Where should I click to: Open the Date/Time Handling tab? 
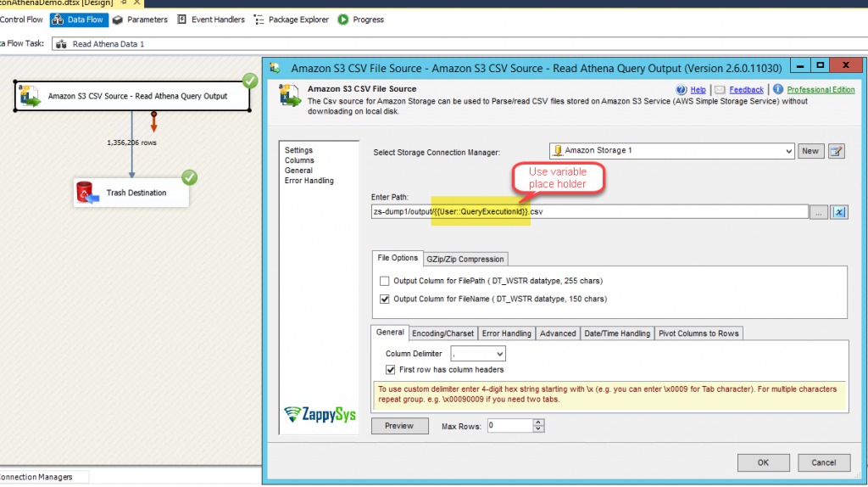coord(618,333)
